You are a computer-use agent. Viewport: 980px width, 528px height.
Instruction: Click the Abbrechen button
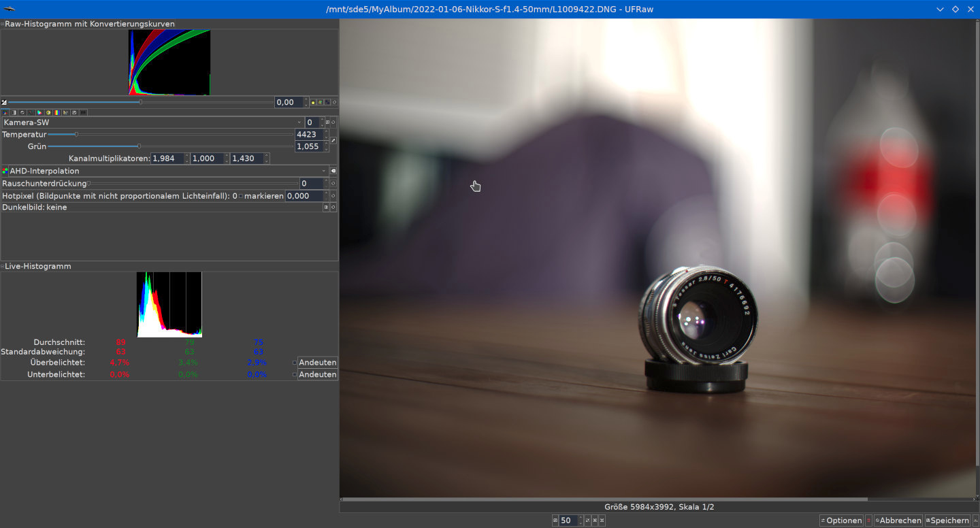[x=898, y=521]
